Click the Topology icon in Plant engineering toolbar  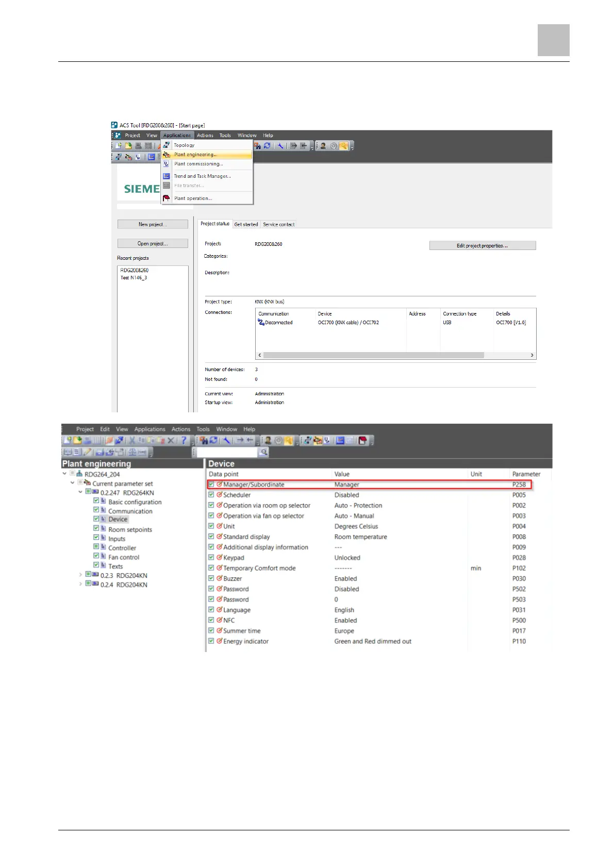[x=308, y=440]
